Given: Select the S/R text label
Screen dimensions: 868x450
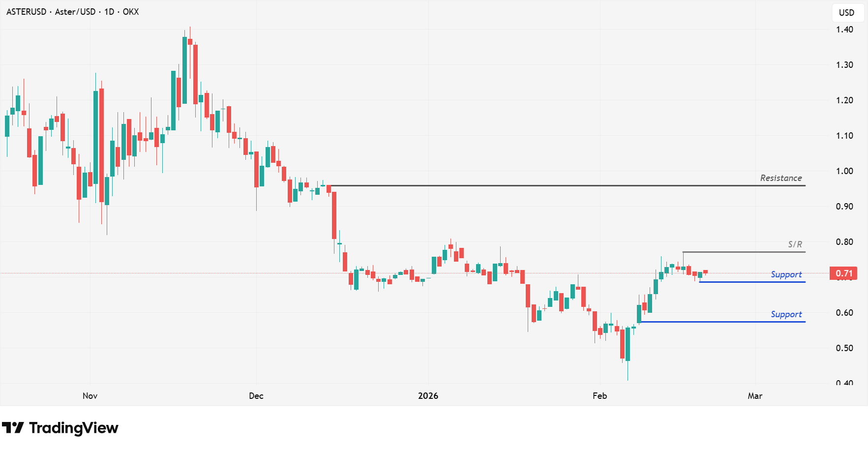Looking at the screenshot, I should 795,244.
